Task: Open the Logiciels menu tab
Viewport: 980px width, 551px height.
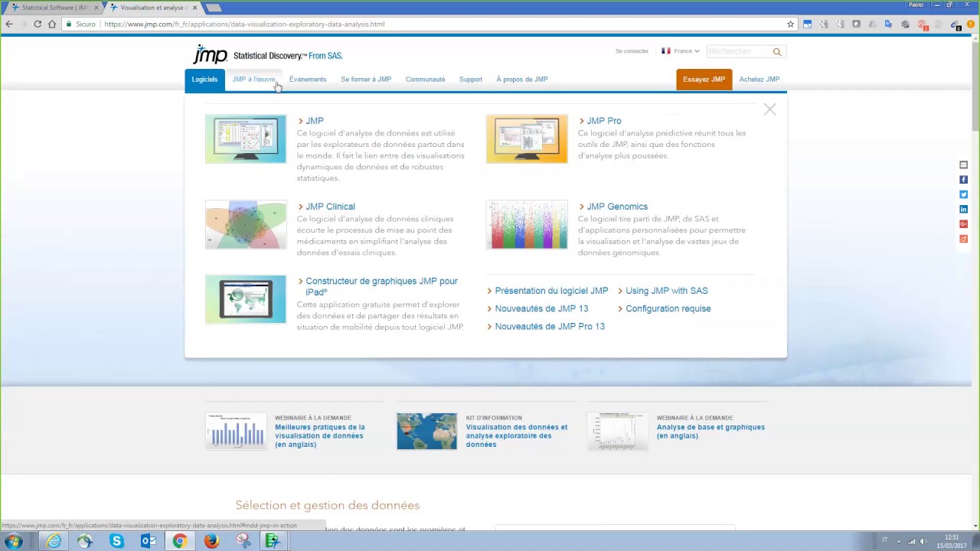Action: (x=204, y=80)
